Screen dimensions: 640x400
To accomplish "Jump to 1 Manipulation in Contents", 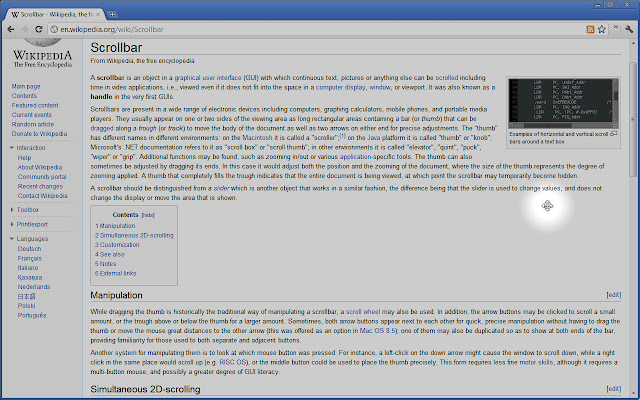I will 115,226.
